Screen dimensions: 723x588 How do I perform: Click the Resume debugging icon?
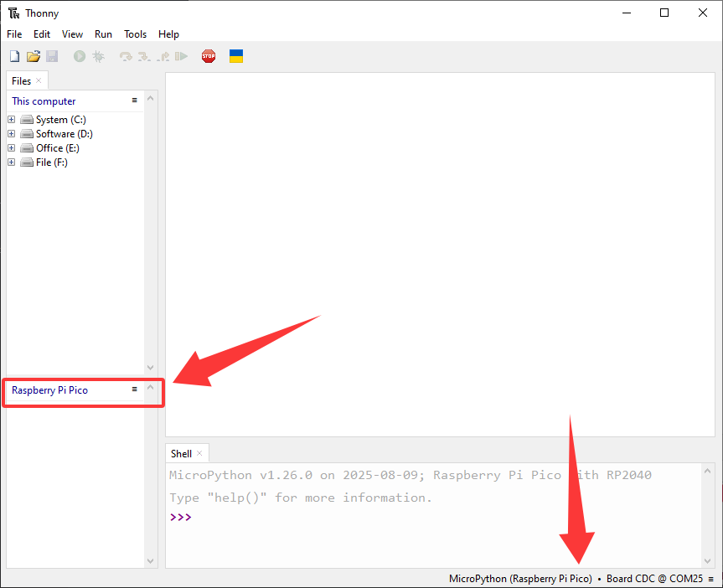click(x=181, y=56)
